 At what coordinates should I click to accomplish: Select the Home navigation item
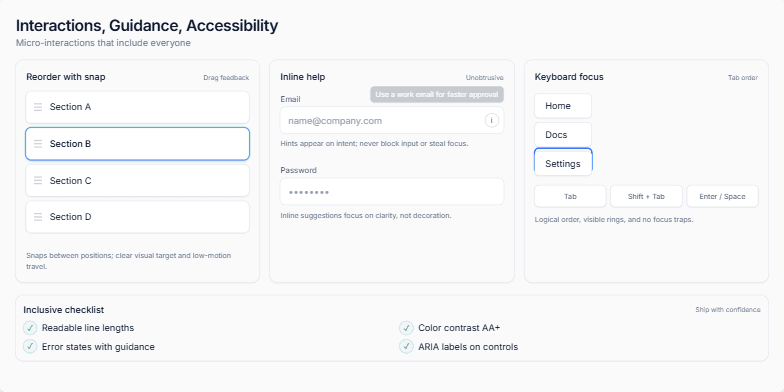click(x=563, y=106)
